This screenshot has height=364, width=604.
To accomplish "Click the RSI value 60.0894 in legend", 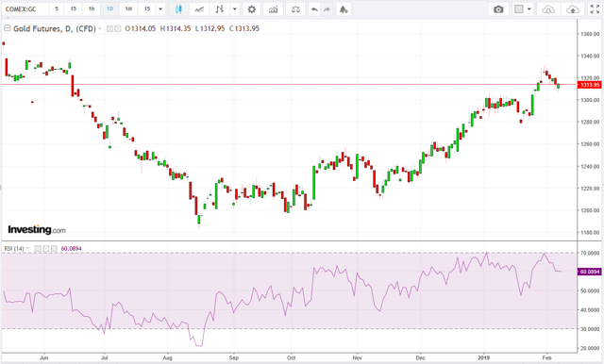I will click(x=72, y=249).
